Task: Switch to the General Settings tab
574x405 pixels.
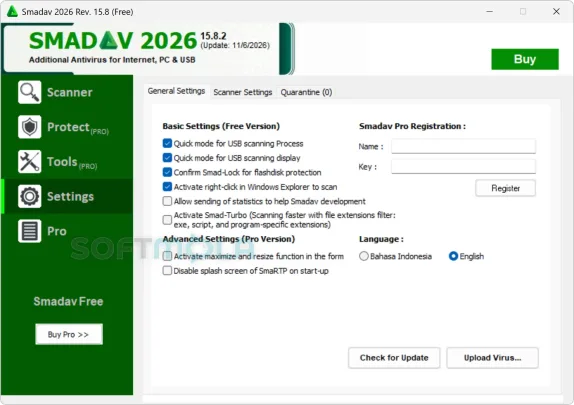Action: (x=176, y=91)
